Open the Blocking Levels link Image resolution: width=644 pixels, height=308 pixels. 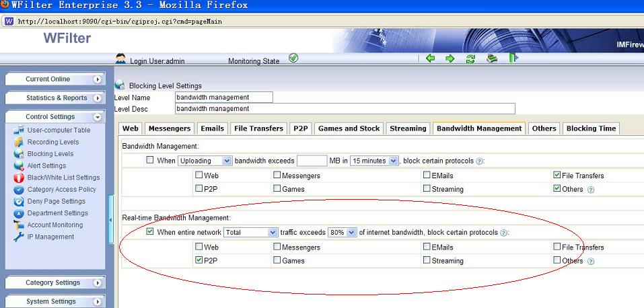coord(50,154)
